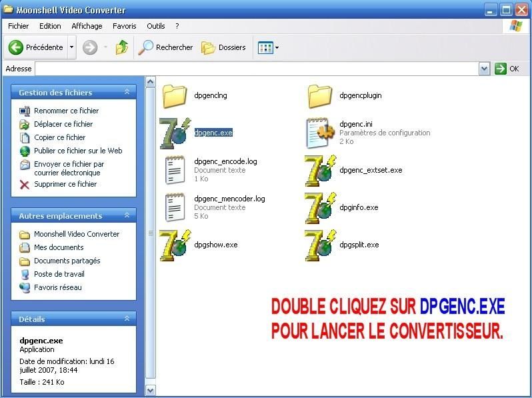Open the ? help menu
This screenshot has width=532, height=398.
pyautogui.click(x=177, y=26)
